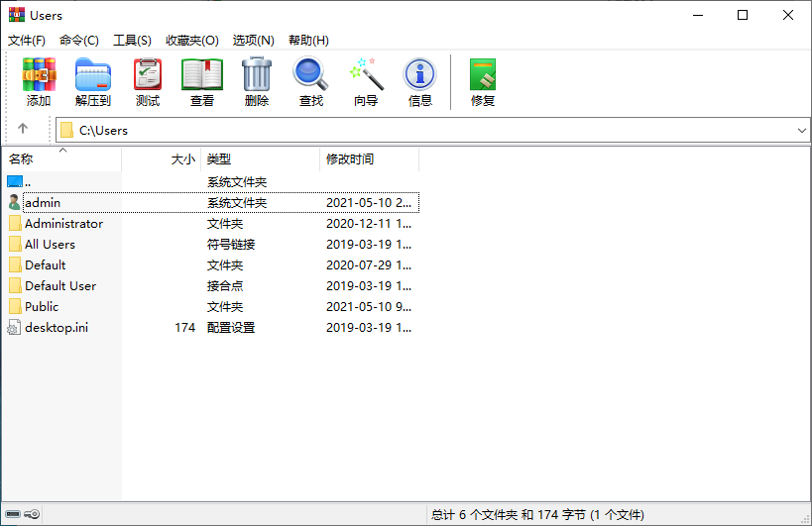The image size is (812, 526).
Task: Click the 添加 (Add) toolbar icon
Action: (x=39, y=81)
